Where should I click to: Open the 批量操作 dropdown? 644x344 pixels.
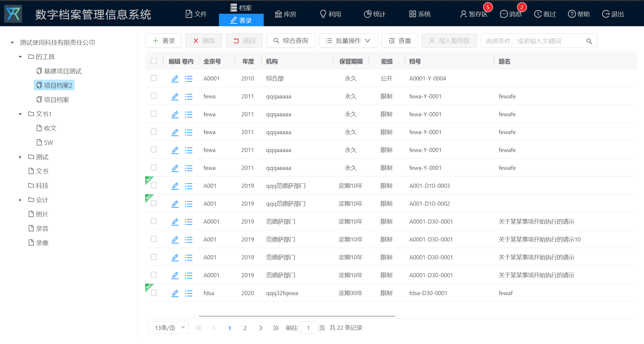[x=348, y=41]
